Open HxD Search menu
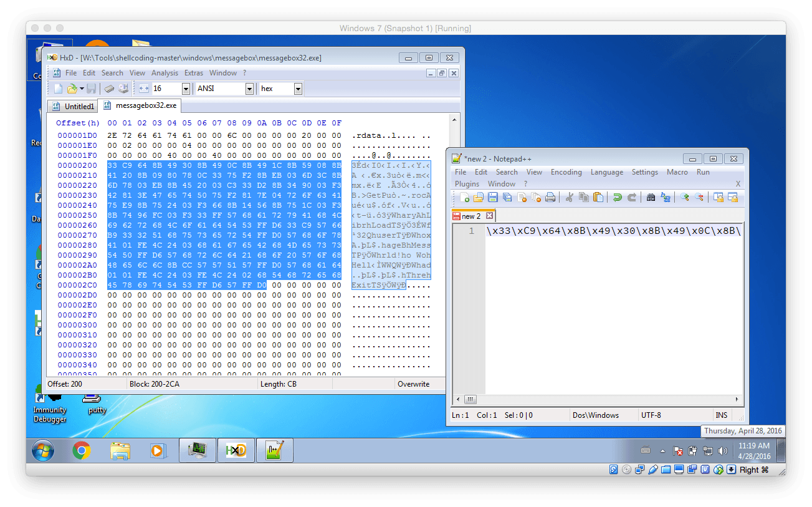This screenshot has width=812, height=507. 112,73
